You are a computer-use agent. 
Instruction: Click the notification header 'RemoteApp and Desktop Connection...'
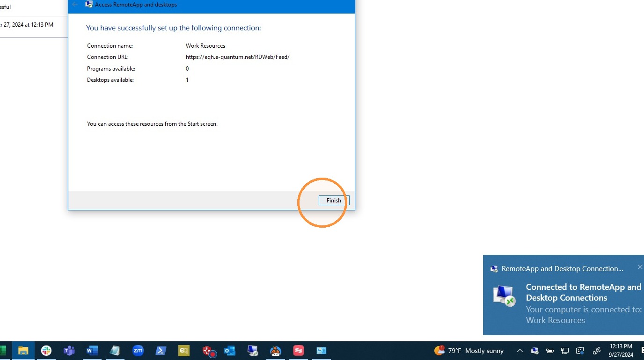click(562, 269)
